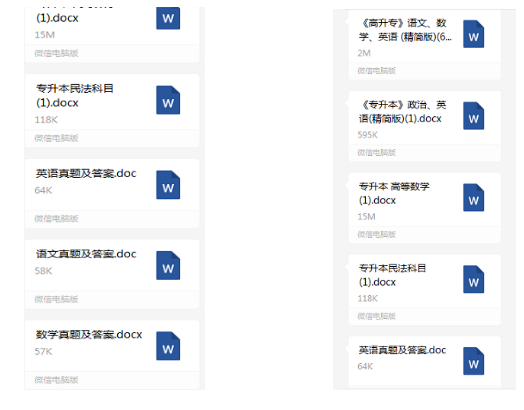Image resolution: width=524 pixels, height=410 pixels.
Task: Click Word icon for 《高升专》语文、数学、英语 file
Action: [x=474, y=34]
